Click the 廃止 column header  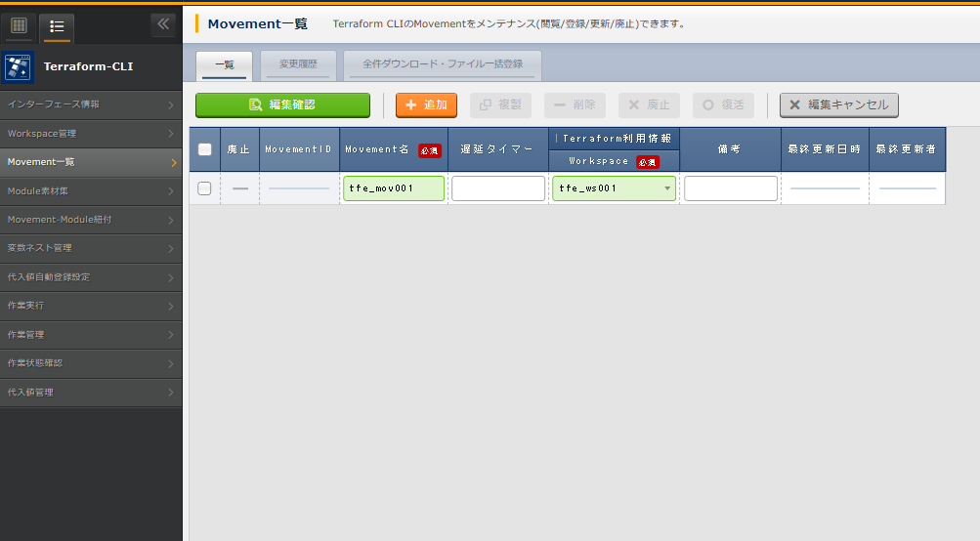point(238,149)
